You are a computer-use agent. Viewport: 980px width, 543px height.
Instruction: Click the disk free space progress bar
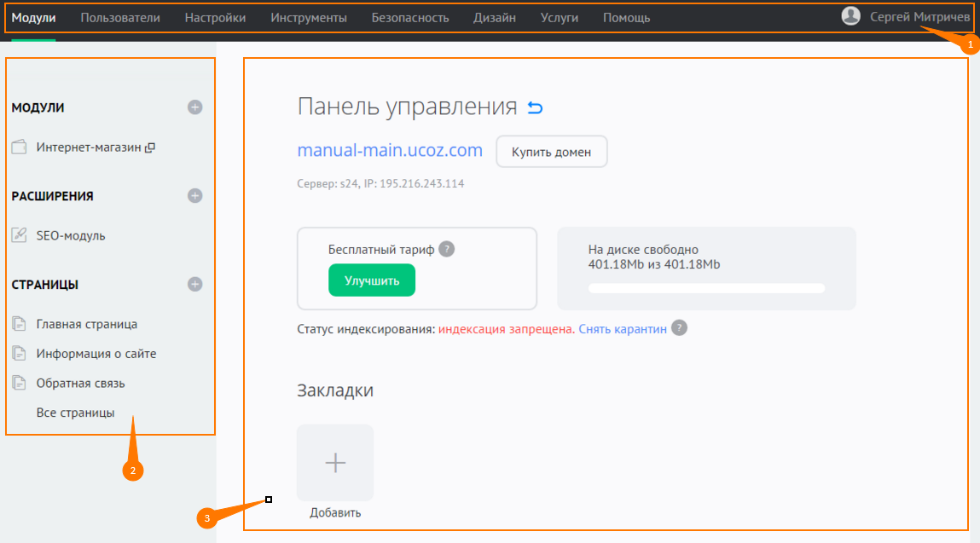point(706,288)
